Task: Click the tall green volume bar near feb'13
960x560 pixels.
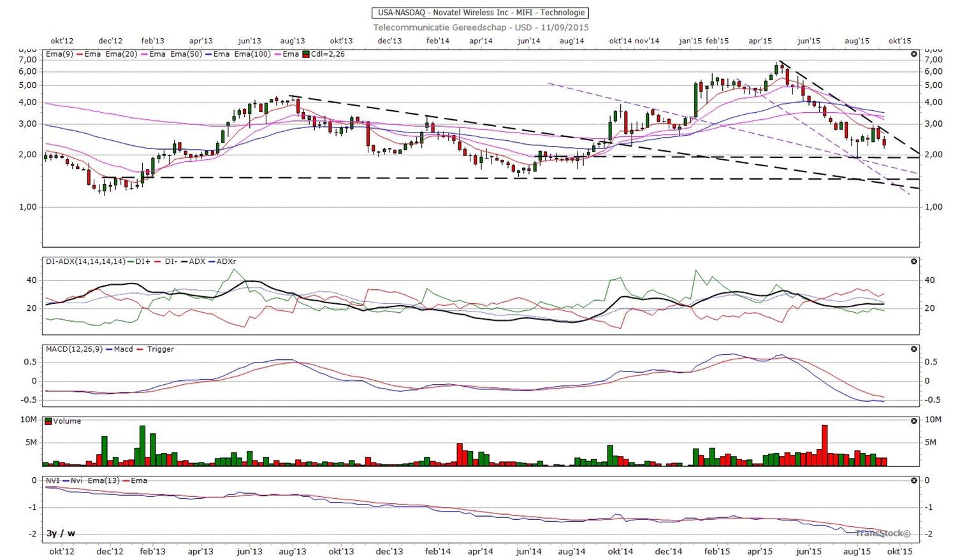Action: point(142,446)
